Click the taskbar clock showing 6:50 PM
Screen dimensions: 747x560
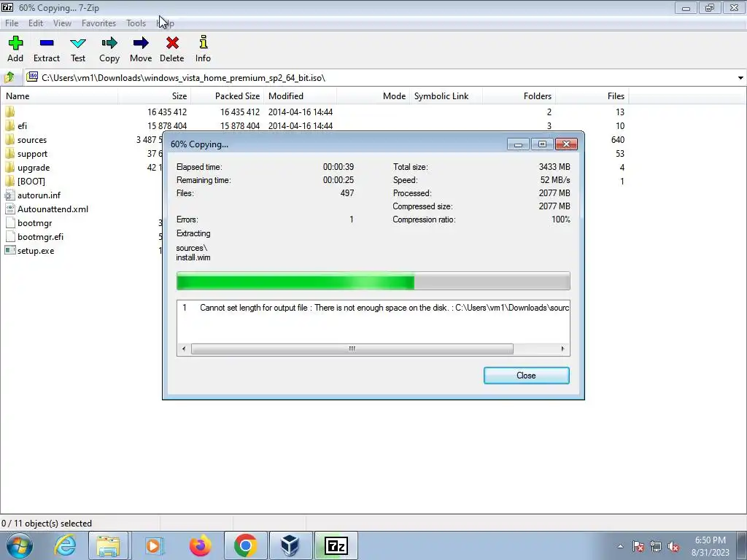(x=711, y=546)
